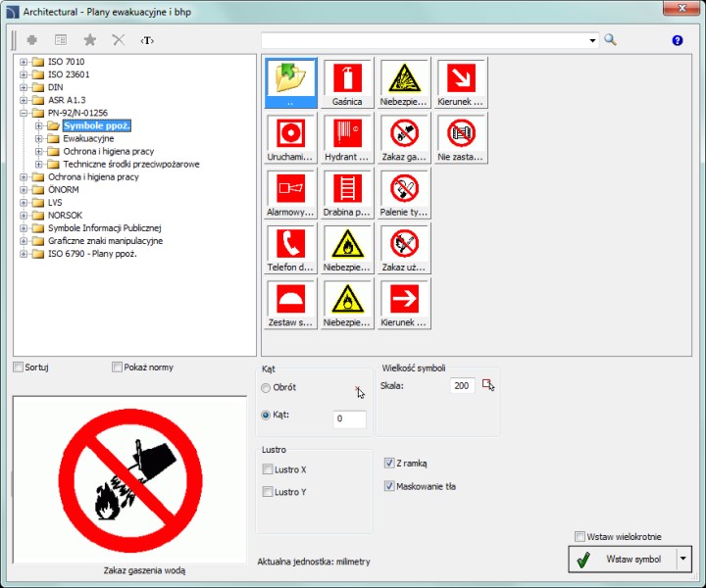
Task: Click the Wstaw symbol button
Action: tap(620, 560)
